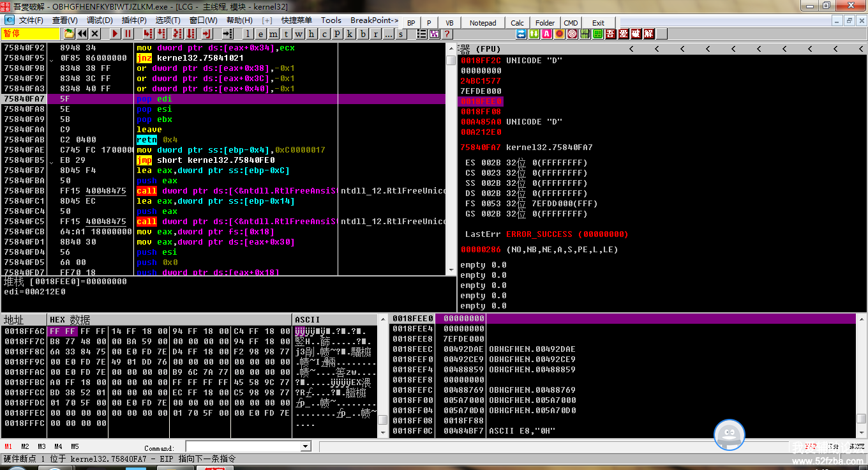Image resolution: width=868 pixels, height=470 pixels.
Task: Show References with the 'r' button
Action: (x=375, y=33)
